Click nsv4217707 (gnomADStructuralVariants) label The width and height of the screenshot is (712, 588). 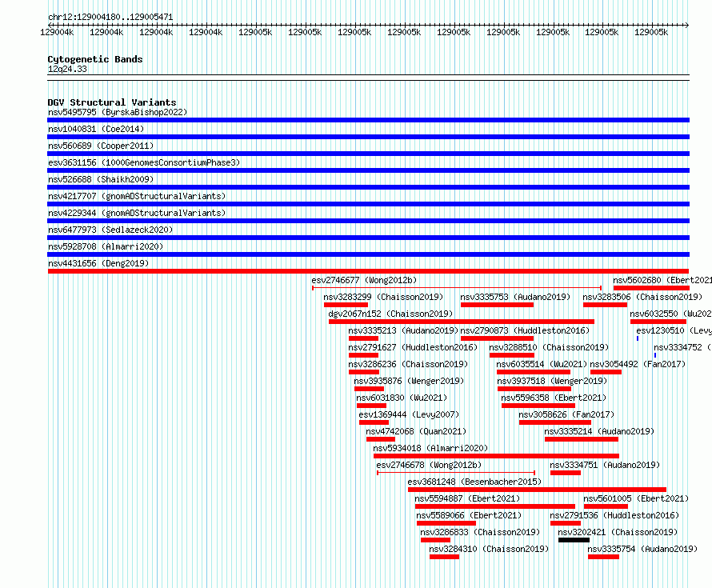click(x=137, y=196)
